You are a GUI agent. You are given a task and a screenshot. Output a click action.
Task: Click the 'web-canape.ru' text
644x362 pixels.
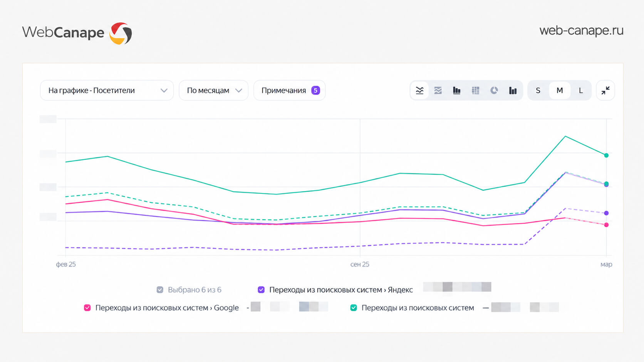(x=581, y=30)
